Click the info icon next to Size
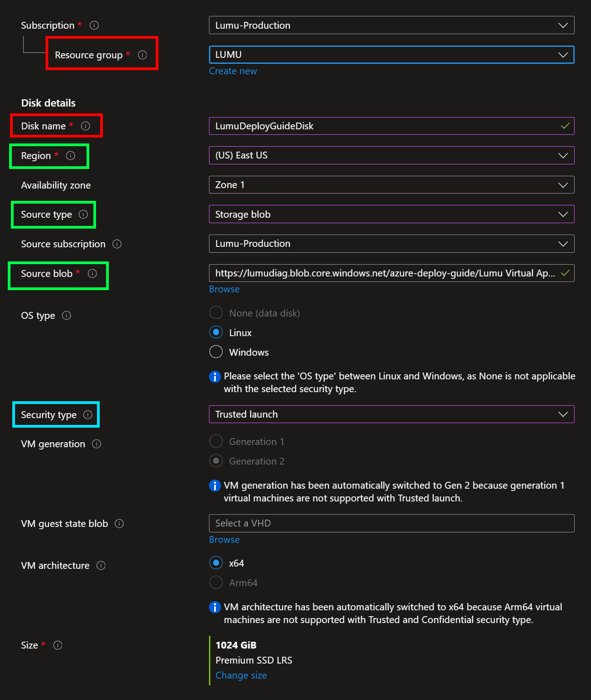Viewport: 591px width, 700px height. (x=58, y=645)
